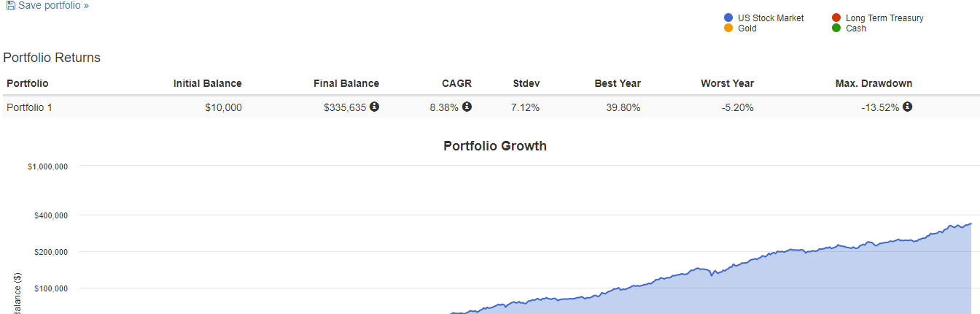Click the Final Balance column header
Viewport: 980px width, 314px height.
click(346, 83)
